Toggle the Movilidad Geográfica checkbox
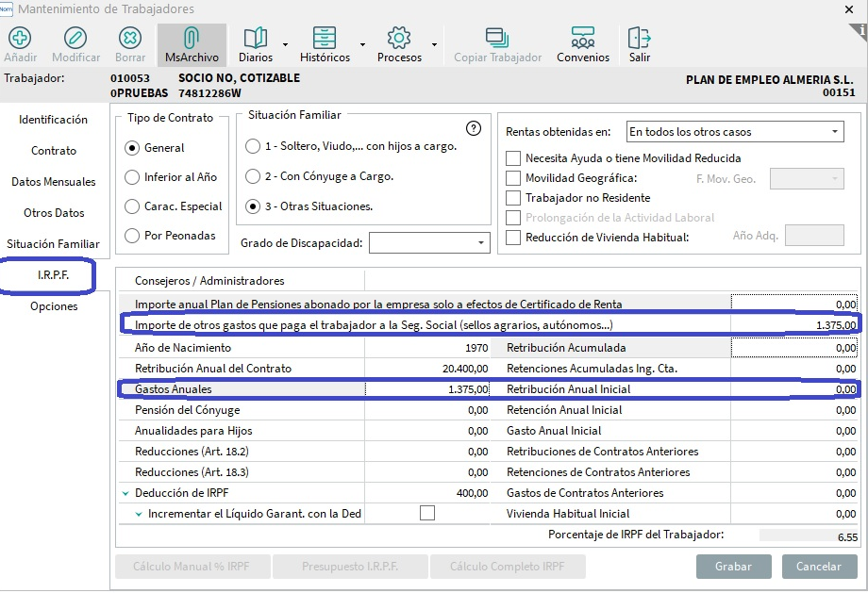The height and width of the screenshot is (593, 868). 513,178
